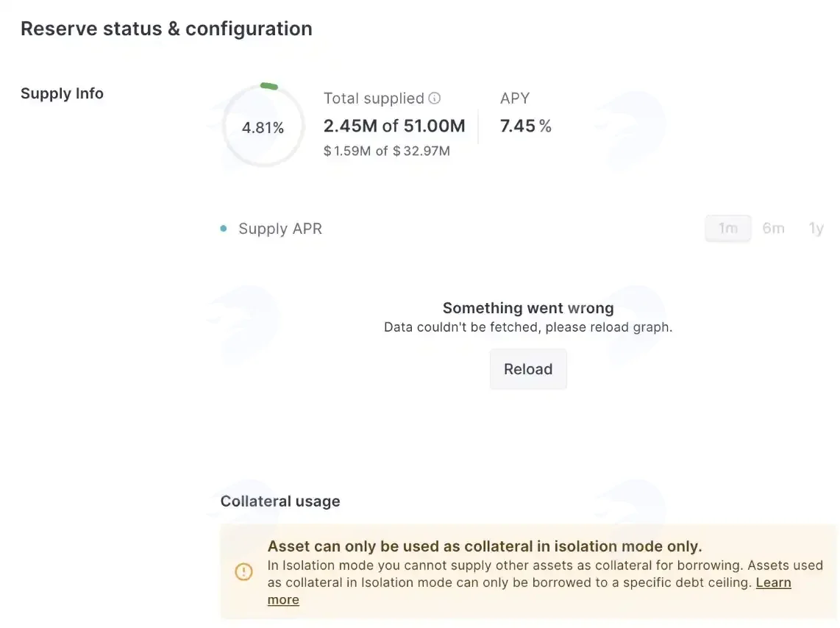Reload the failed Supply APR graph
Viewport: 840px width, 628px height.
528,369
